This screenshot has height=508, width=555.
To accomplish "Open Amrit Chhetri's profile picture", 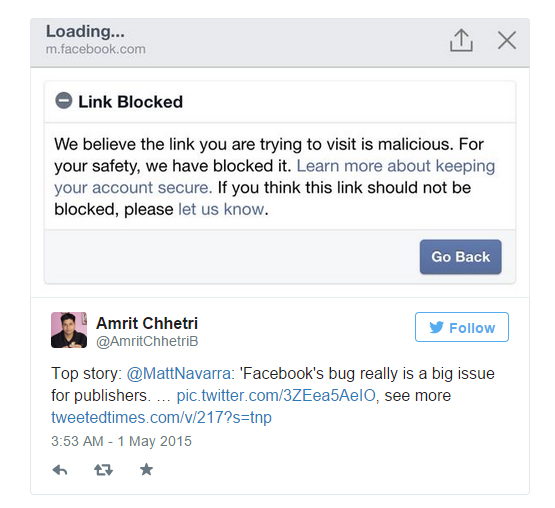I will tap(69, 330).
